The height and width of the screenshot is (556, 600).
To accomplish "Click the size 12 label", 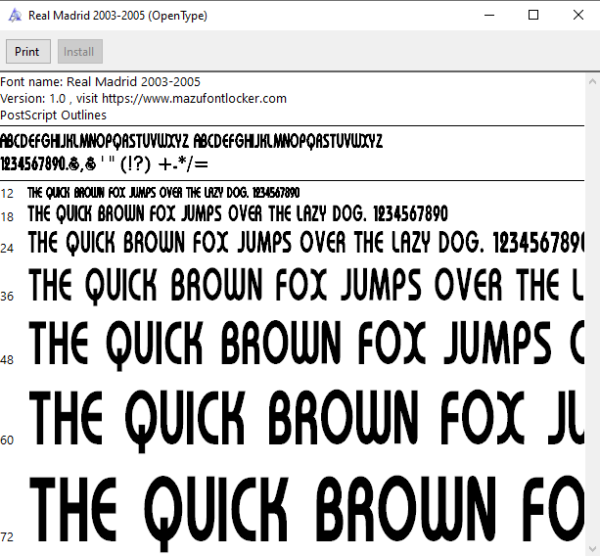I will tap(7, 194).
